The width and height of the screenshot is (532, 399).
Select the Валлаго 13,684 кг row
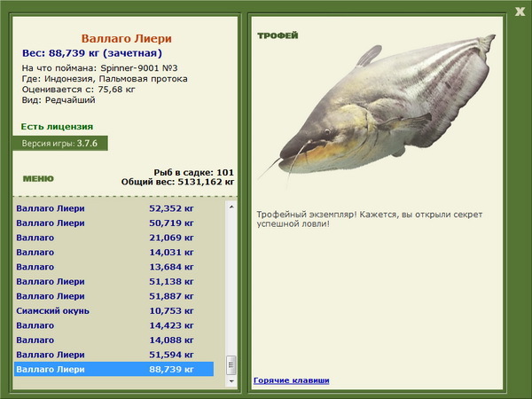(x=114, y=267)
